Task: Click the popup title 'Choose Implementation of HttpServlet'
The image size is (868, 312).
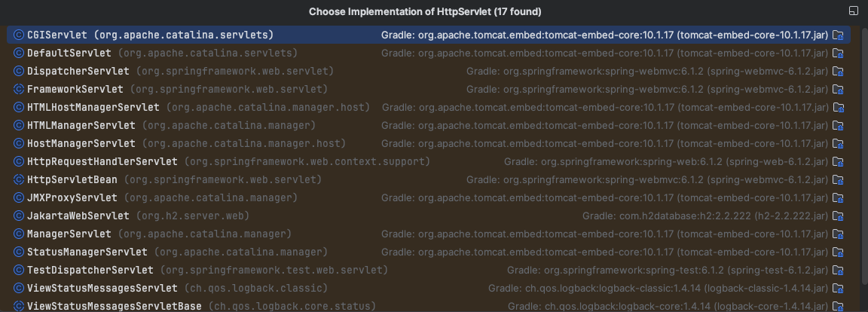Action: click(425, 11)
